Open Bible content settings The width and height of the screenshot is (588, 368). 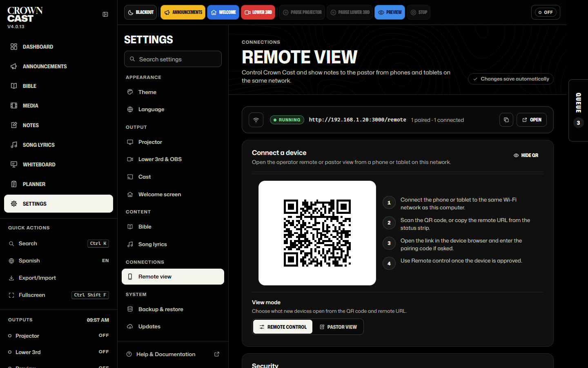click(x=173, y=227)
